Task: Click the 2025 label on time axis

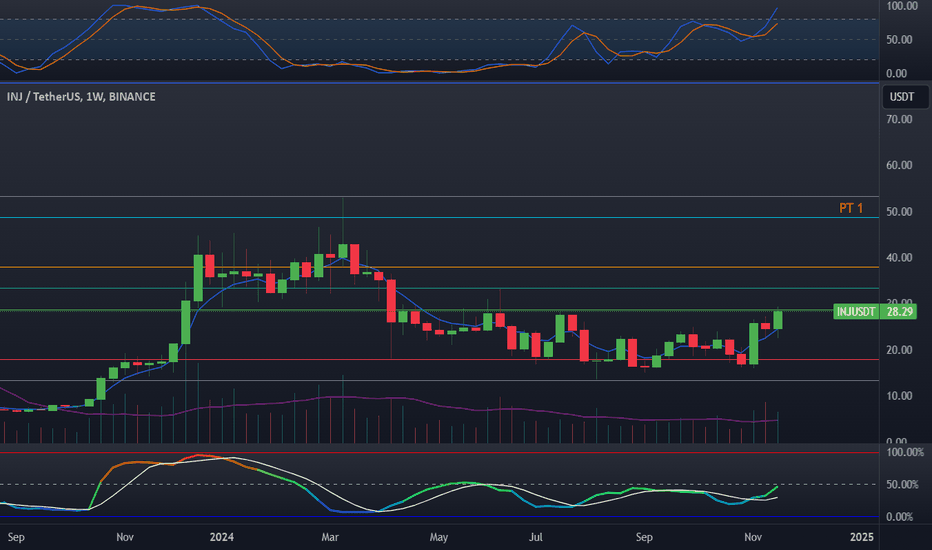Action: click(x=862, y=537)
